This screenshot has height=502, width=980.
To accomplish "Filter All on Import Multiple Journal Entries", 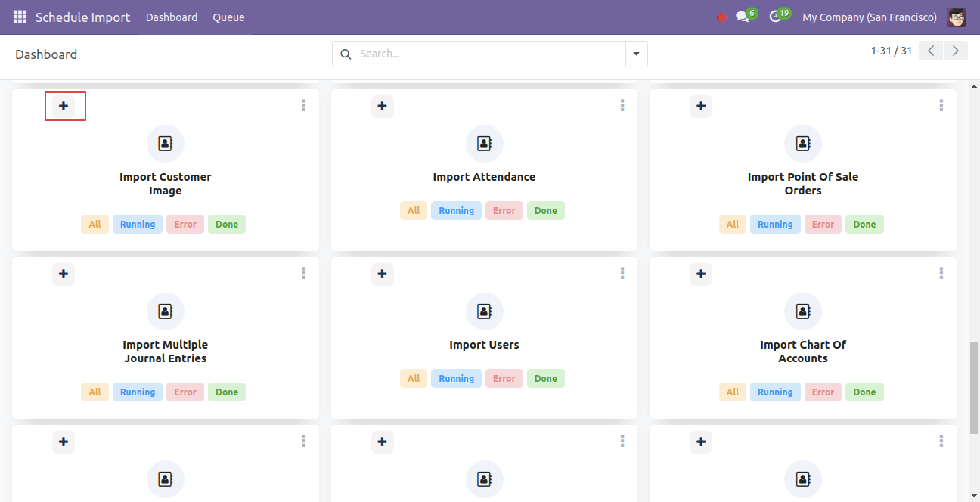I will (x=95, y=392).
